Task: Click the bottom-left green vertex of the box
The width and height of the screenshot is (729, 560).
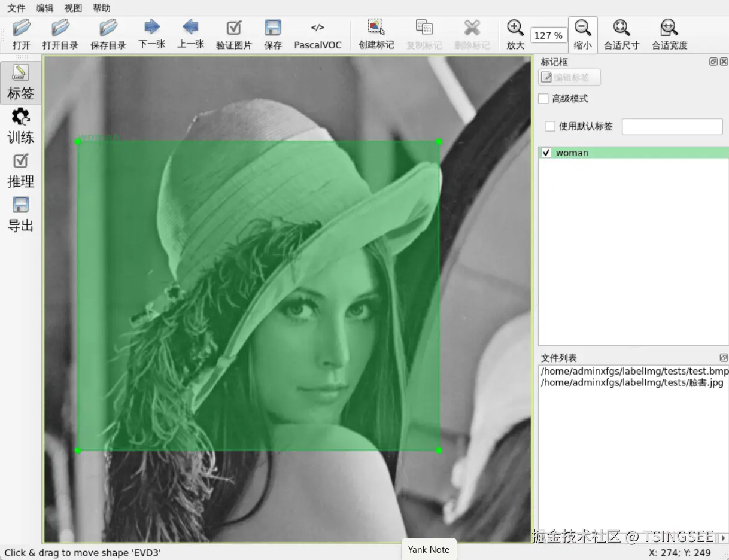Action: [x=78, y=450]
